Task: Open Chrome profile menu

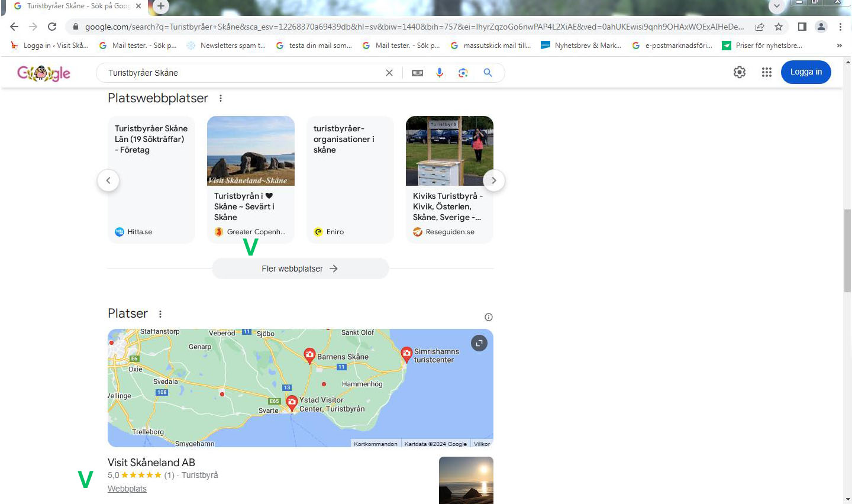Action: (x=821, y=27)
